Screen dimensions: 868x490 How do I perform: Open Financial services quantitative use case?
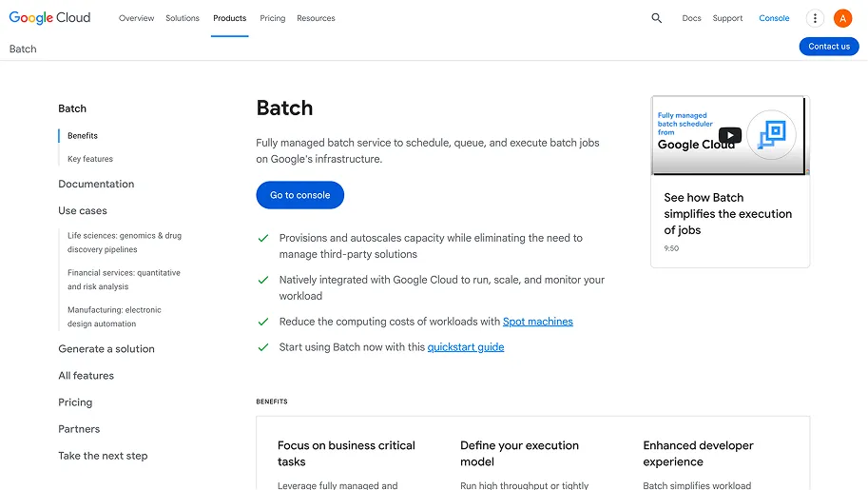pos(124,280)
